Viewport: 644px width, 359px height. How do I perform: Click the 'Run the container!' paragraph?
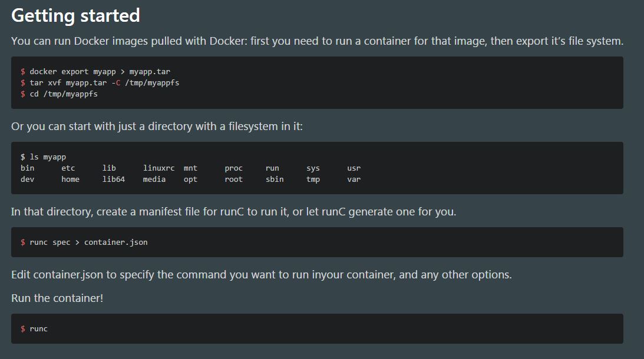[x=57, y=298]
